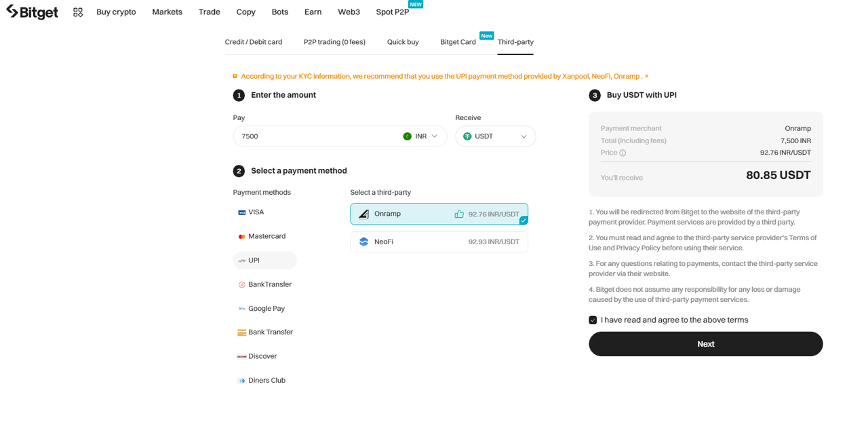The width and height of the screenshot is (868, 441).
Task: Select the Third-party tab
Action: [x=515, y=42]
